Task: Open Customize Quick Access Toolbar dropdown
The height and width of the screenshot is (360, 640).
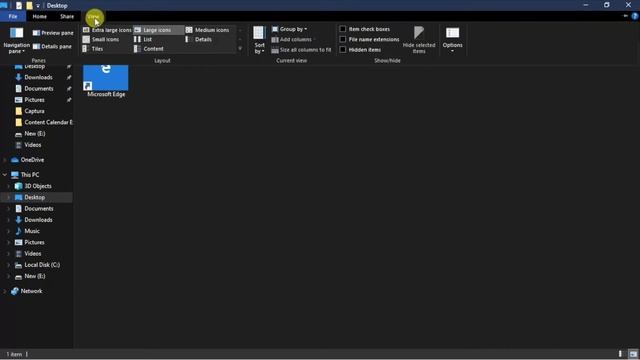Action: coord(38,6)
